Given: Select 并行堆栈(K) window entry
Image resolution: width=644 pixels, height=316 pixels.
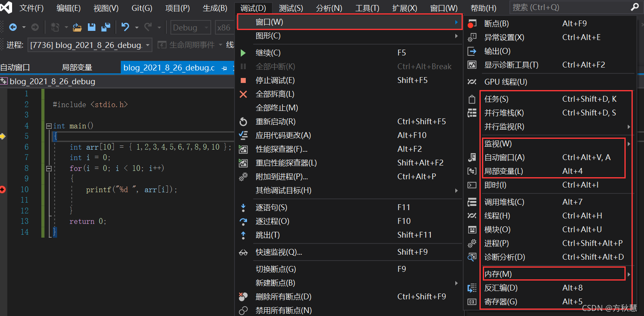Looking at the screenshot, I should pyautogui.click(x=549, y=113).
